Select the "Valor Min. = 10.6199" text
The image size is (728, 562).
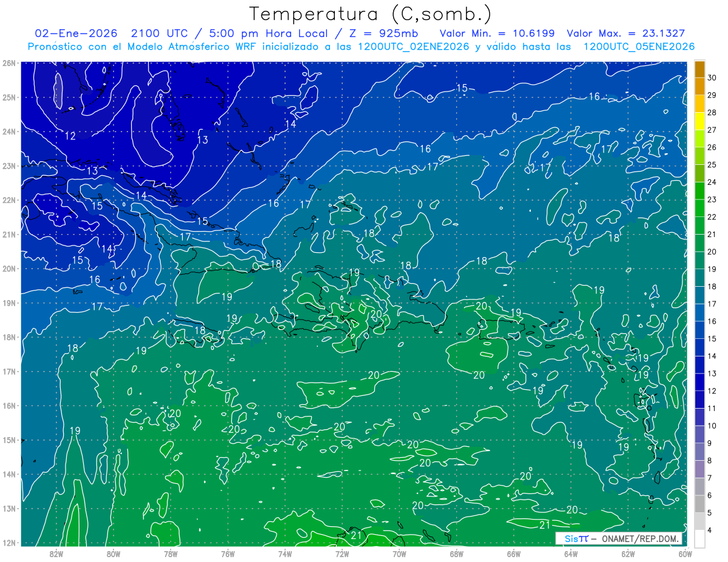(497, 33)
